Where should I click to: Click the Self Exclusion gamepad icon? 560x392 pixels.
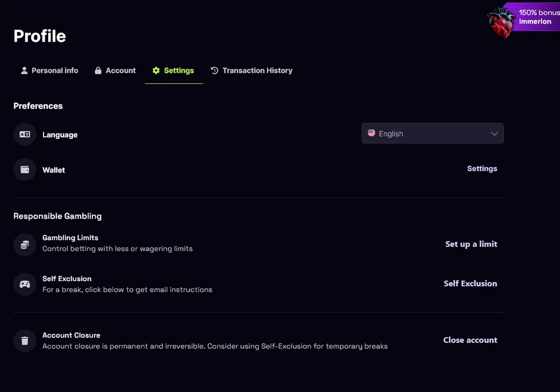pos(25,284)
